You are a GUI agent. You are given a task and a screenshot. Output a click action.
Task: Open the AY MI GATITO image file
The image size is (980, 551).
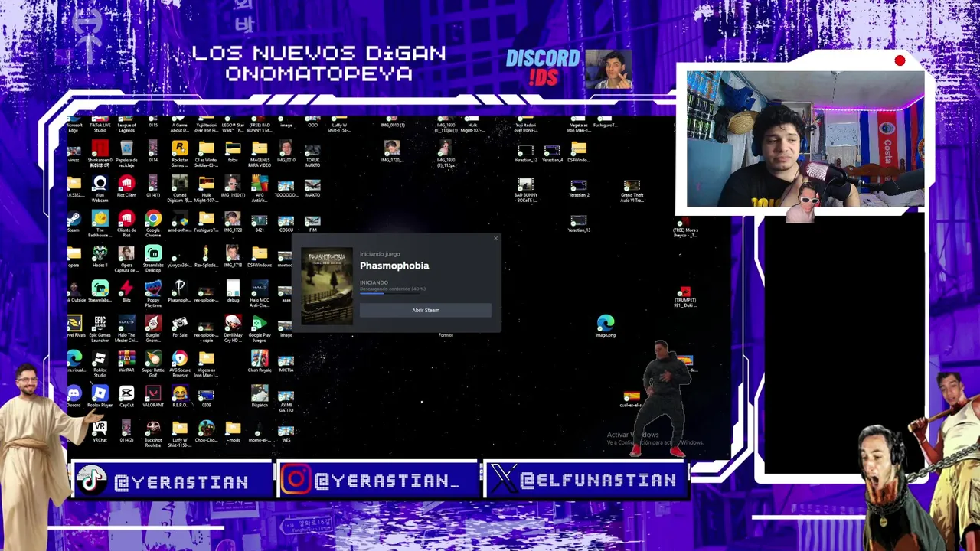[x=286, y=395]
